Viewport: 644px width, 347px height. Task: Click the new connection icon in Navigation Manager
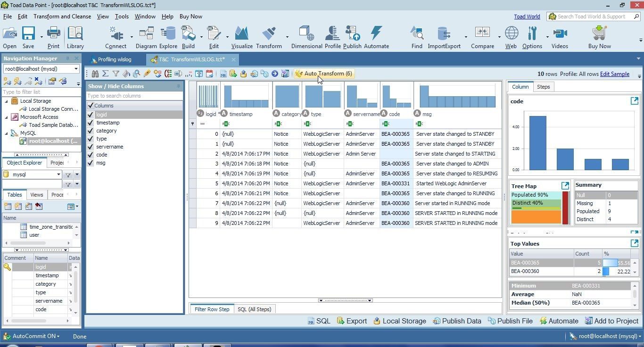(x=8, y=82)
